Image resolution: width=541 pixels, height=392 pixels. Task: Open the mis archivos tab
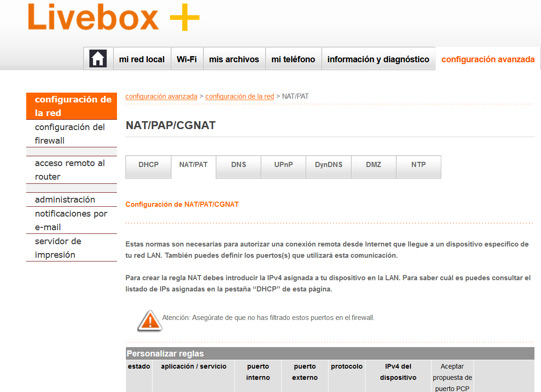[x=234, y=59]
